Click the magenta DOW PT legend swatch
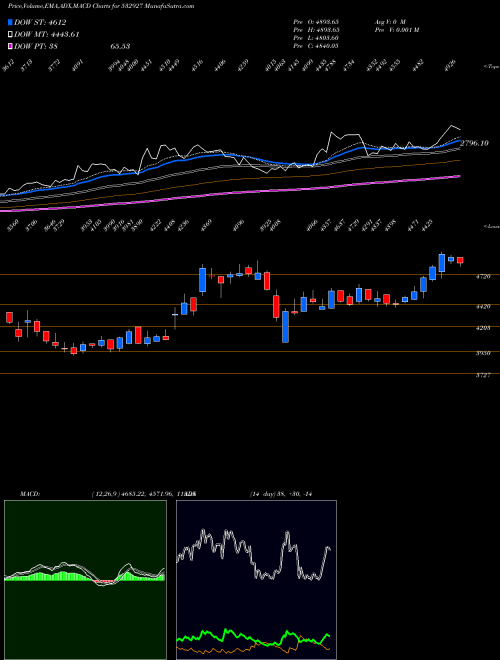This screenshot has width=500, height=660. point(11,46)
